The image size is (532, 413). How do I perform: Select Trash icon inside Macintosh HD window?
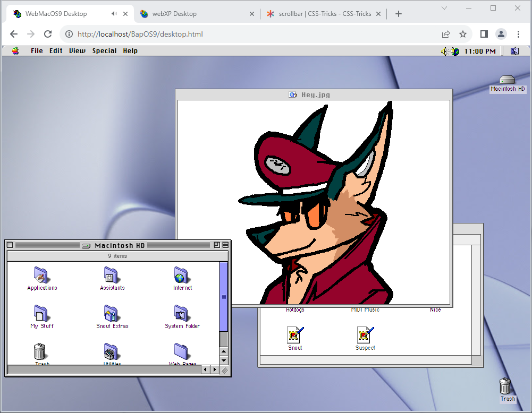click(40, 351)
